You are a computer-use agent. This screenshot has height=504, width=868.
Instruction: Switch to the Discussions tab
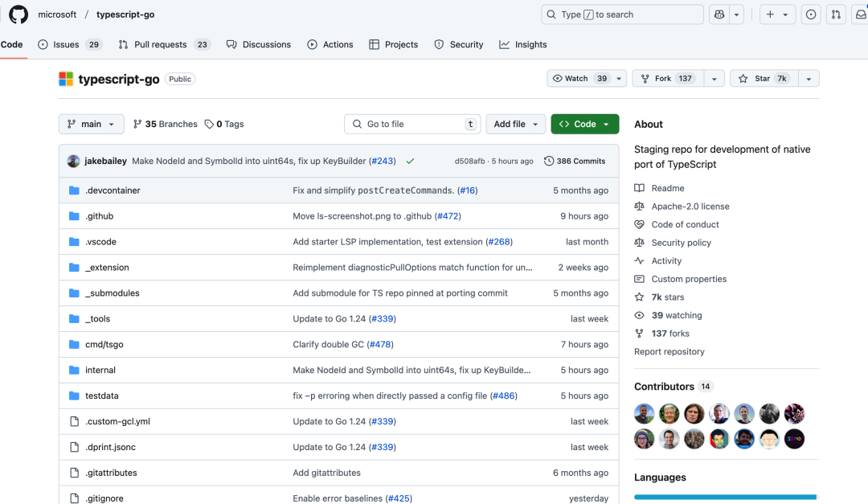coord(259,44)
